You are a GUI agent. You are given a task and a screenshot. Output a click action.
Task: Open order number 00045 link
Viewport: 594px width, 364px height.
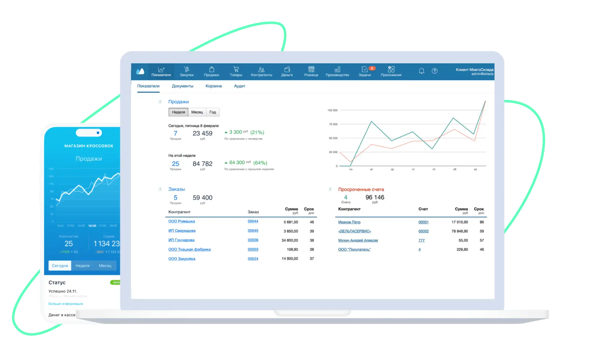(253, 231)
